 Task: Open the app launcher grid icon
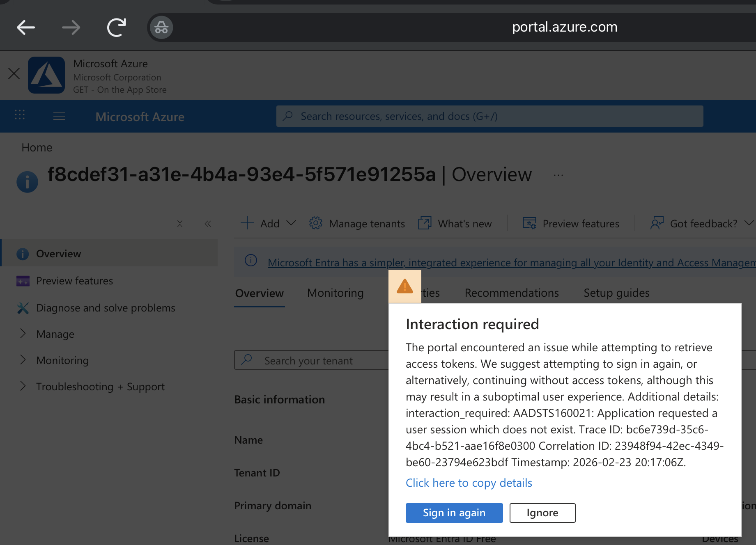point(20,114)
